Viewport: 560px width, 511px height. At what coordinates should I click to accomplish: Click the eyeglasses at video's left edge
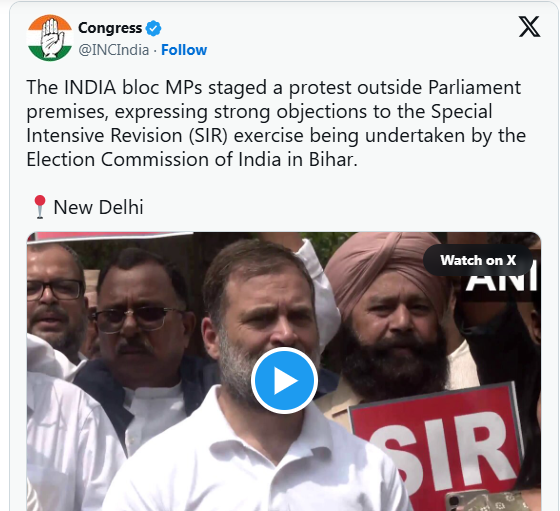pyautogui.click(x=55, y=290)
